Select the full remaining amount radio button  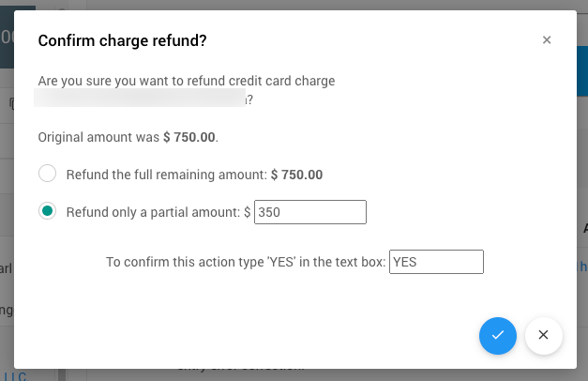pyautogui.click(x=48, y=175)
